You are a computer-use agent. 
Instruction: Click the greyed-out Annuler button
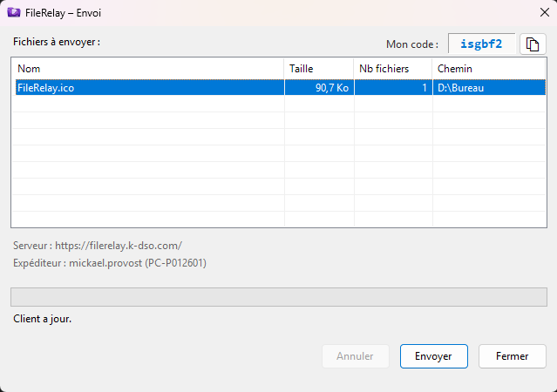point(356,356)
